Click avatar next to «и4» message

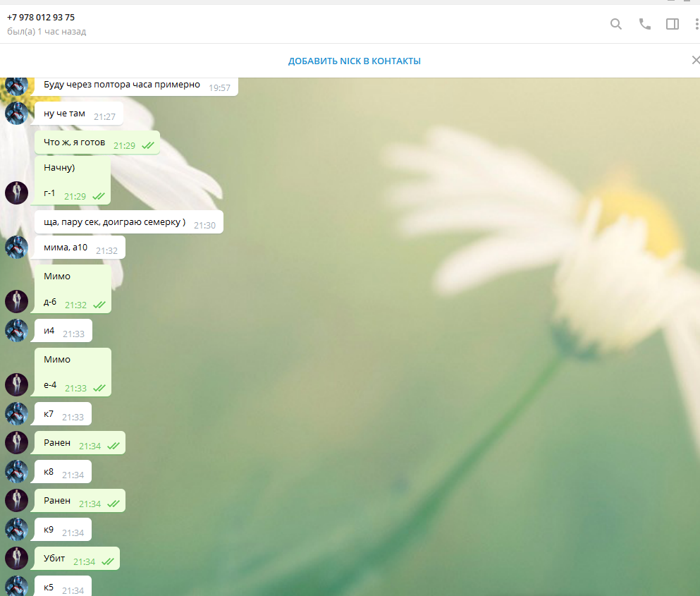[16, 331]
